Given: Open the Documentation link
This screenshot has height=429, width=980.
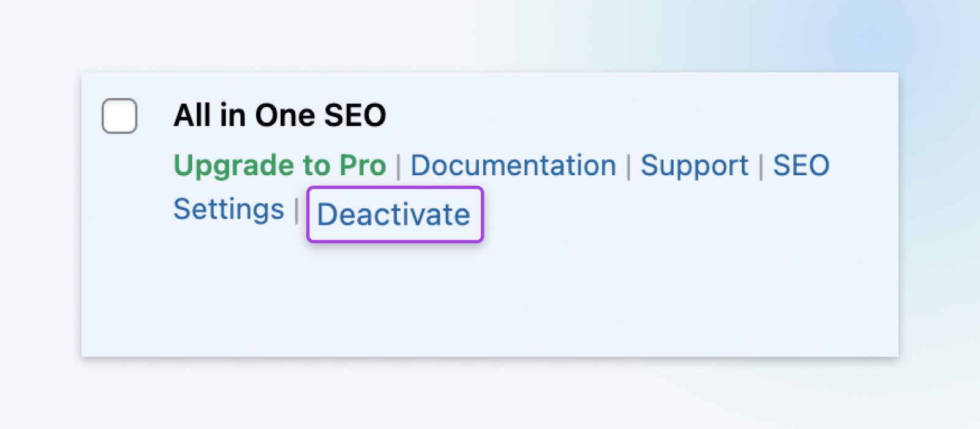Looking at the screenshot, I should point(513,165).
